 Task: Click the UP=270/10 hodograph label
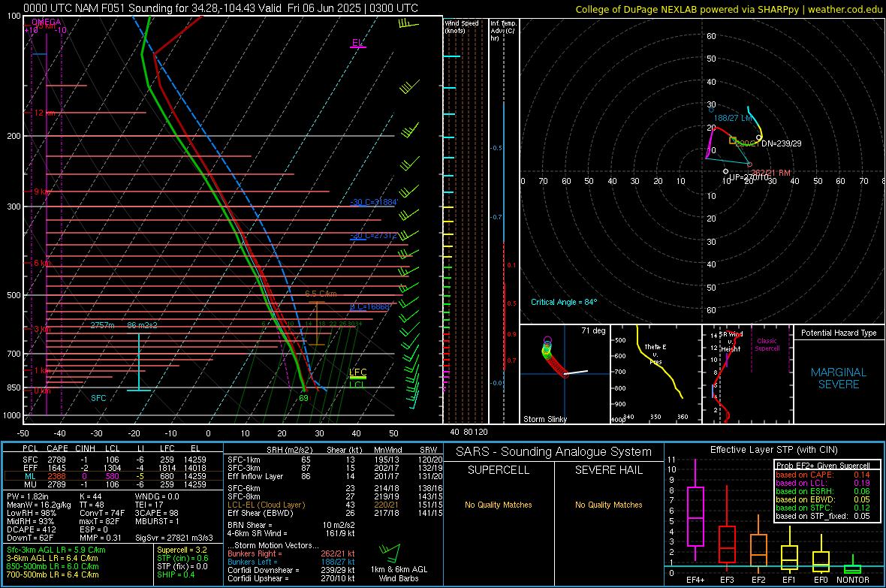coord(750,177)
